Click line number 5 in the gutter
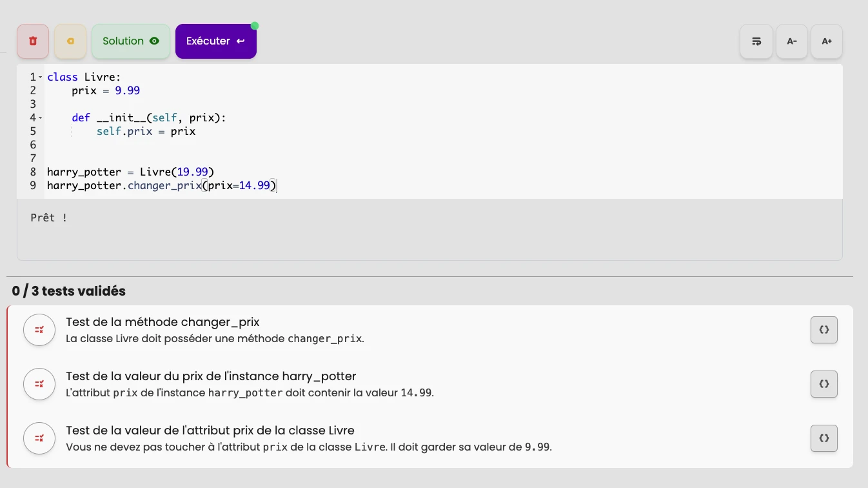The image size is (868, 488). tap(33, 131)
